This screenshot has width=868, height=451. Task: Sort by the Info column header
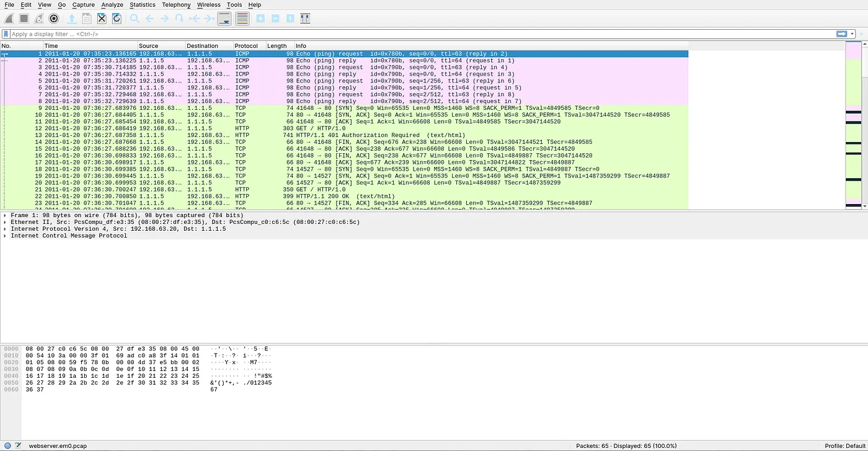(491, 46)
